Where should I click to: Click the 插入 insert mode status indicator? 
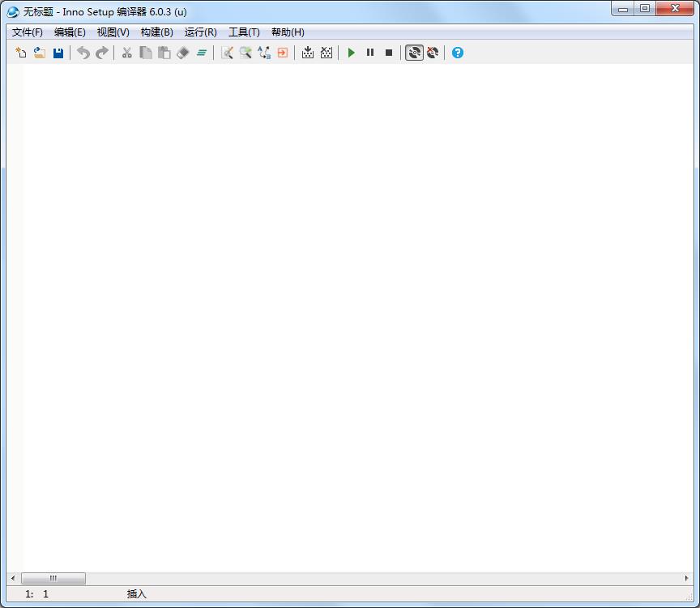pyautogui.click(x=137, y=593)
